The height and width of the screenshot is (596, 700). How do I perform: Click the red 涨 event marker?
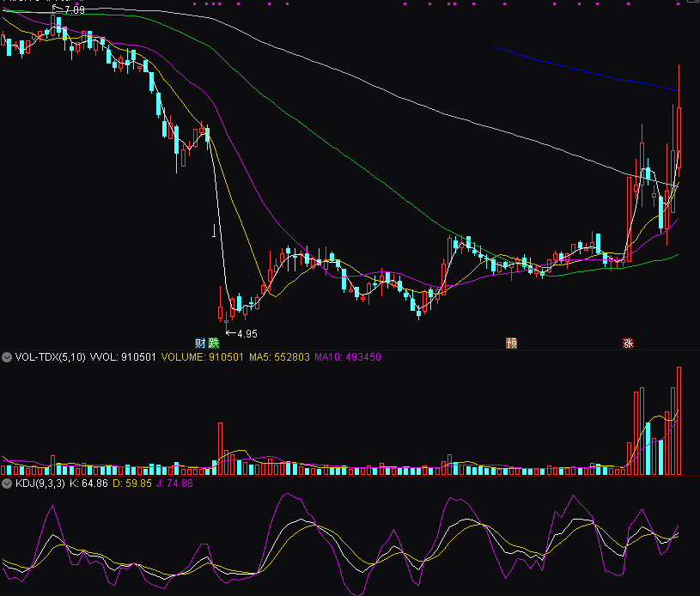click(x=628, y=343)
